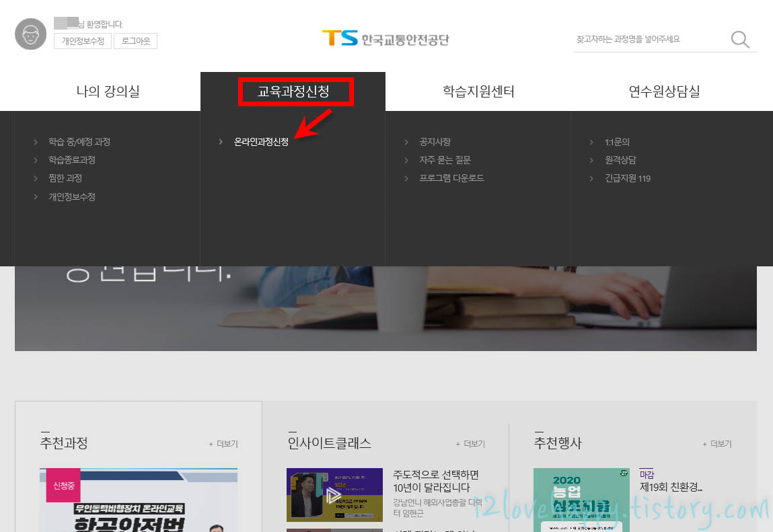Screen dimensions: 773x532
Task: Click the user profile avatar icon
Action: 30,34
